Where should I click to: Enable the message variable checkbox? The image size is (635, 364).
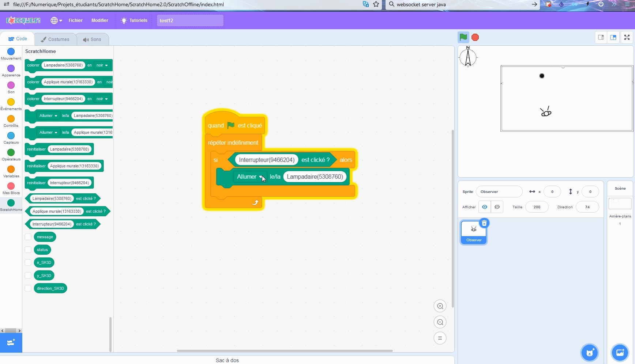point(28,237)
